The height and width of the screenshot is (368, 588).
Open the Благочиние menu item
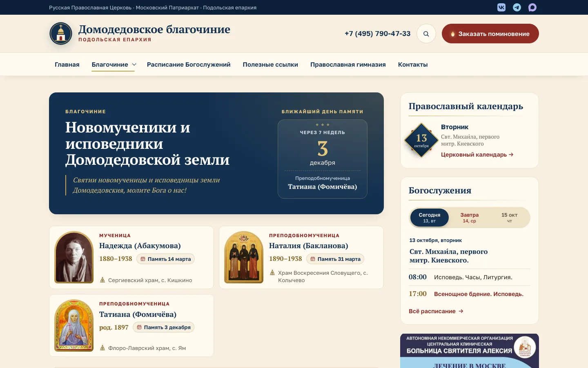coord(110,65)
